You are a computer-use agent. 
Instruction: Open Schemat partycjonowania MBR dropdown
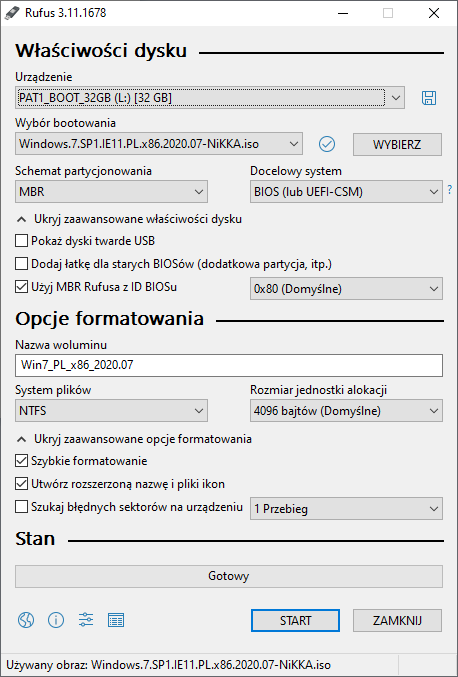[111, 191]
